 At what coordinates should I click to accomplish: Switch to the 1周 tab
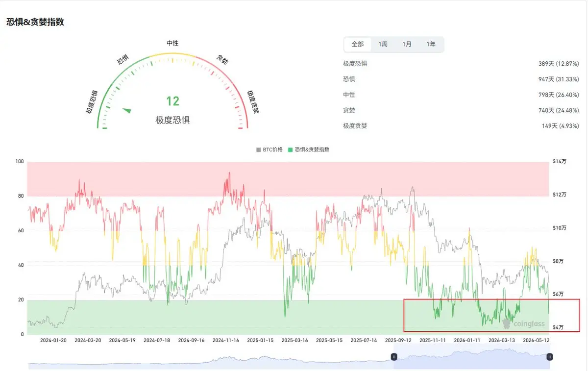383,44
